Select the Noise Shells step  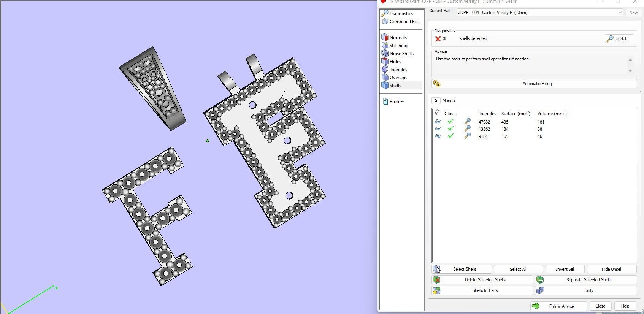point(401,54)
